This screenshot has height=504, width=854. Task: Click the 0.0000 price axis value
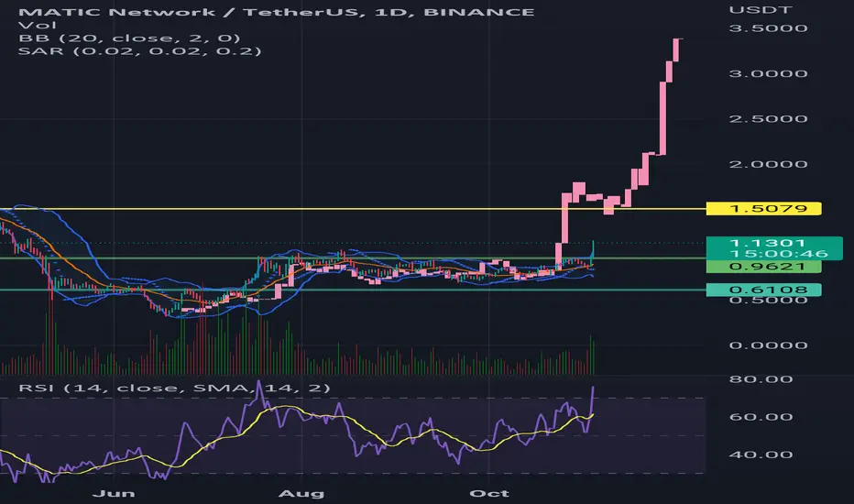pos(768,345)
